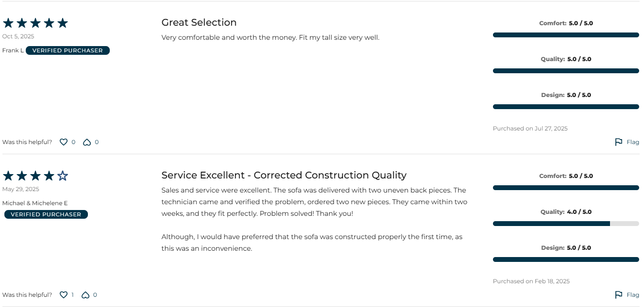Screen dimensions: 644x307
Task: Click the Great Selection review title
Action: pyautogui.click(x=199, y=22)
